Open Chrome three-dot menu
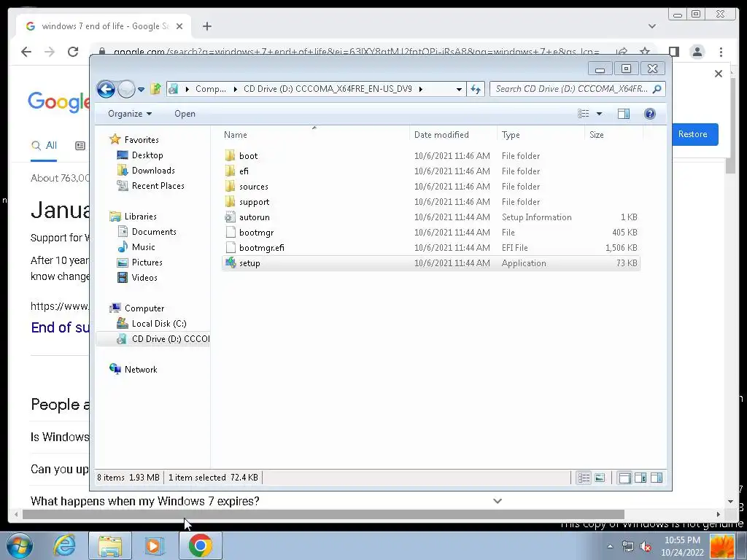 click(x=721, y=52)
